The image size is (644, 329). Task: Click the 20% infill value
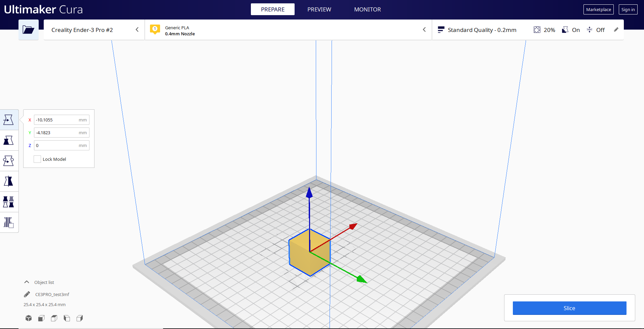pyautogui.click(x=550, y=30)
